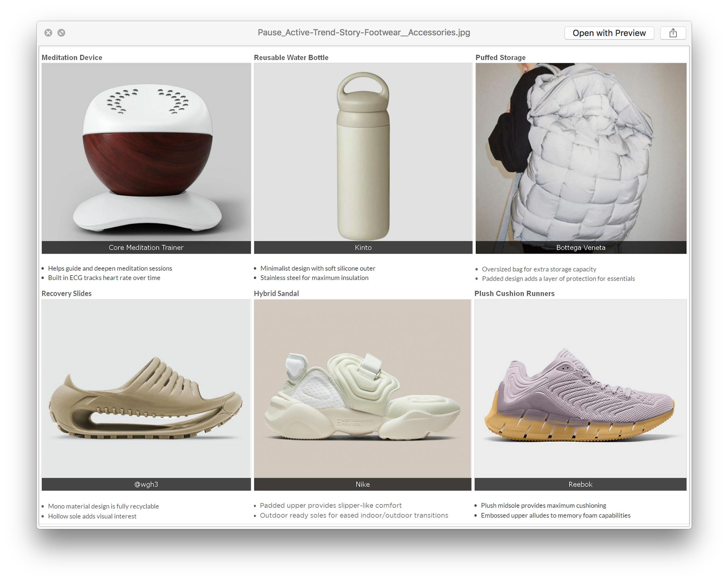The image size is (728, 581).
Task: Click the Puffed Storage heading
Action: tap(500, 58)
